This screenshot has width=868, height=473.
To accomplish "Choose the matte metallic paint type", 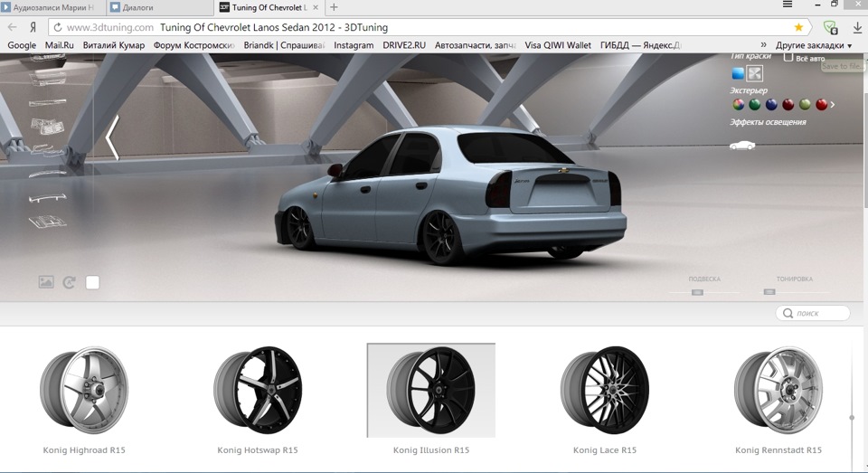I will click(x=754, y=73).
